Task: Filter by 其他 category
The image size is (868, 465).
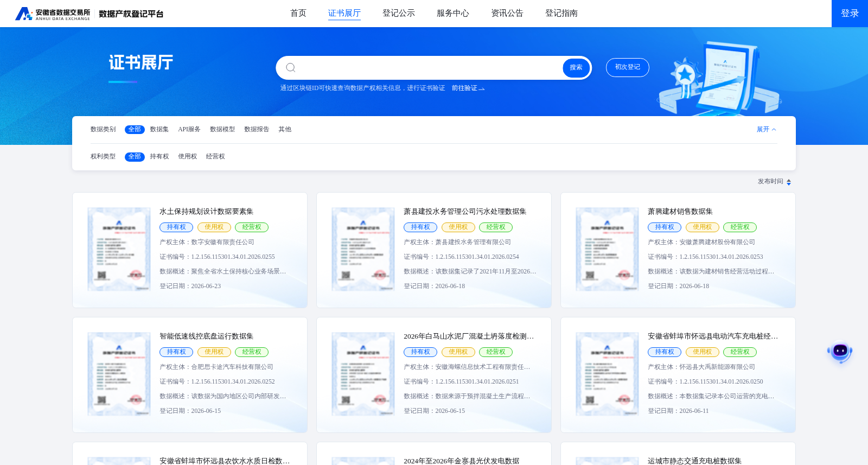Action: pos(285,129)
